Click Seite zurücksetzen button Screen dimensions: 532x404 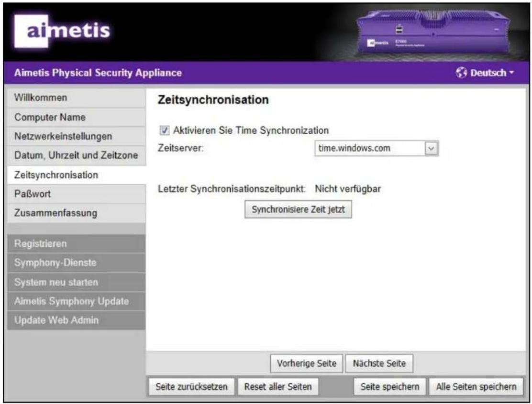191,387
